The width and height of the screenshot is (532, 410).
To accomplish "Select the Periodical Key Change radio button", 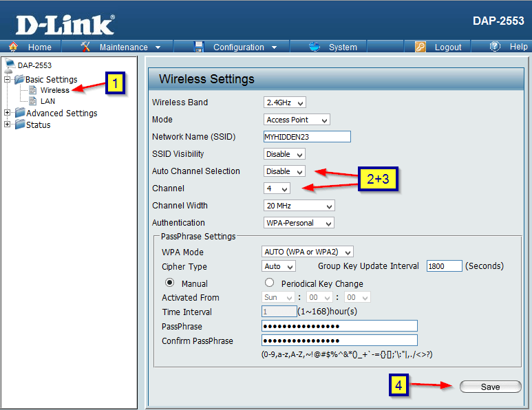I will (269, 283).
